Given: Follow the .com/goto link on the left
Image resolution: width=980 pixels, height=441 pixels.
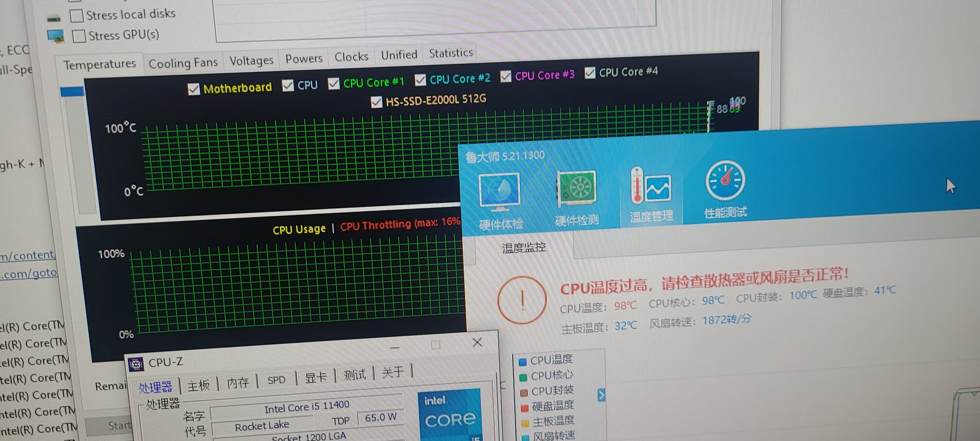Looking at the screenshot, I should tap(29, 273).
